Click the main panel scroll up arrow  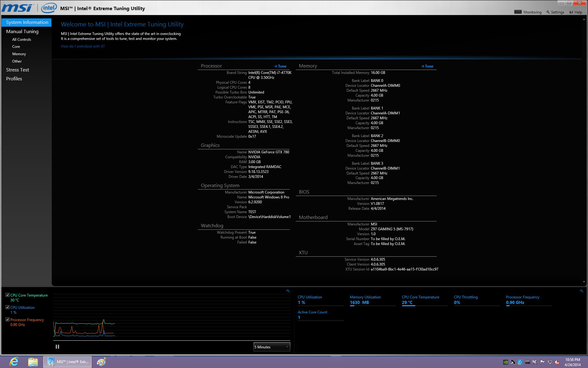[x=584, y=19]
